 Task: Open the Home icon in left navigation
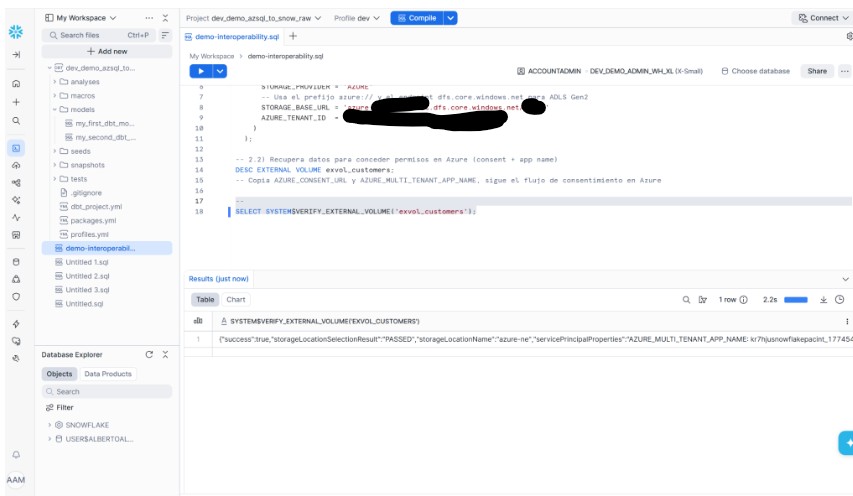(x=16, y=84)
